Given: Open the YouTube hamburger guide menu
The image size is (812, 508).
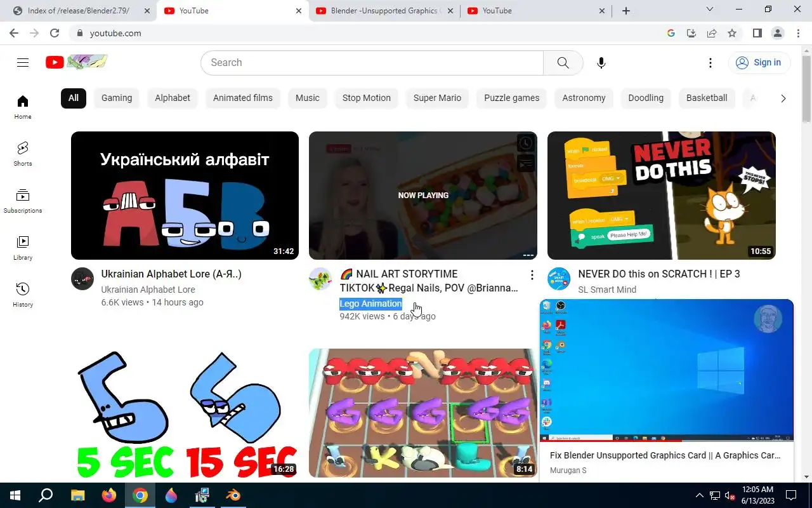Looking at the screenshot, I should coord(23,62).
